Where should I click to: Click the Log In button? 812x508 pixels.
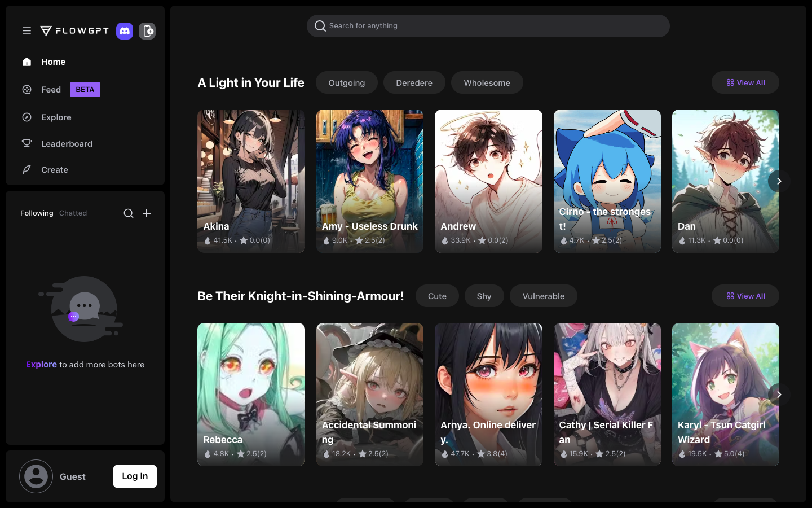[135, 476]
